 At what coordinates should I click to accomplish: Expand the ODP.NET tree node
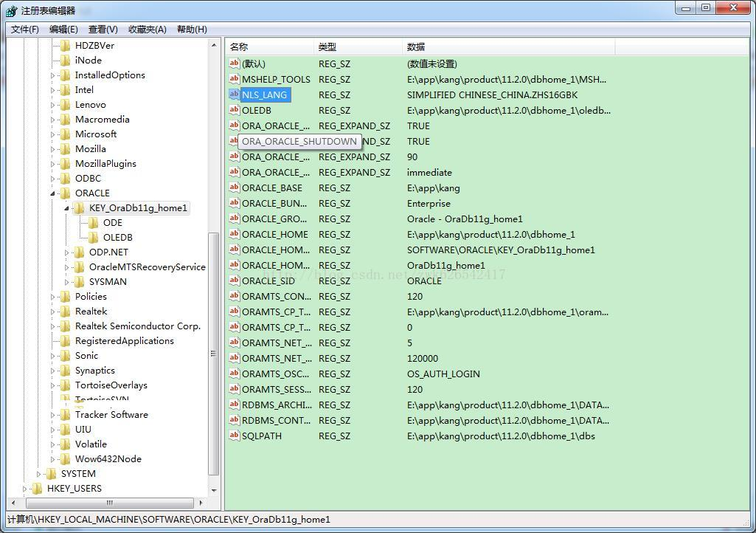click(66, 252)
